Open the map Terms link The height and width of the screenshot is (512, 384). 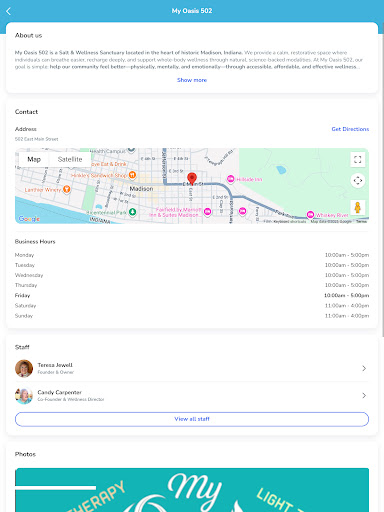pos(361,221)
